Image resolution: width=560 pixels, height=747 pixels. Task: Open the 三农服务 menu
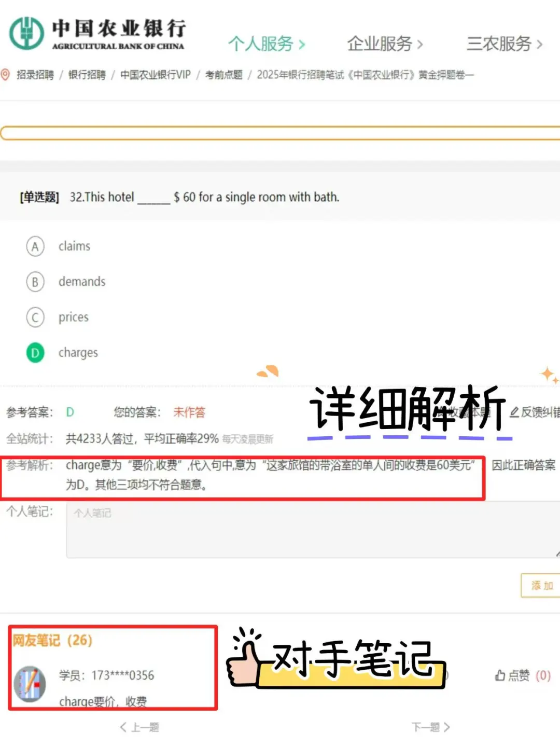(x=505, y=44)
